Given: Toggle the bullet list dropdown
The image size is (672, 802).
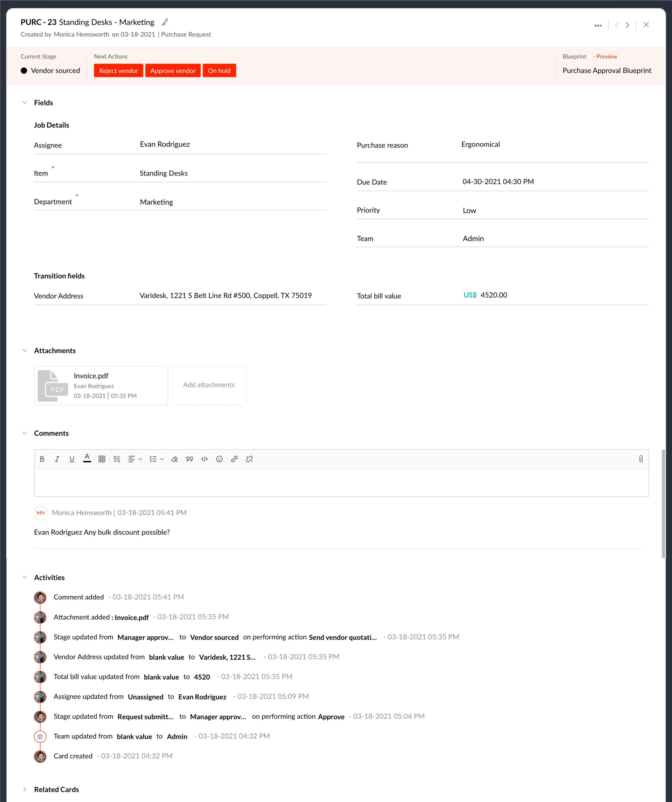Looking at the screenshot, I should (162, 459).
